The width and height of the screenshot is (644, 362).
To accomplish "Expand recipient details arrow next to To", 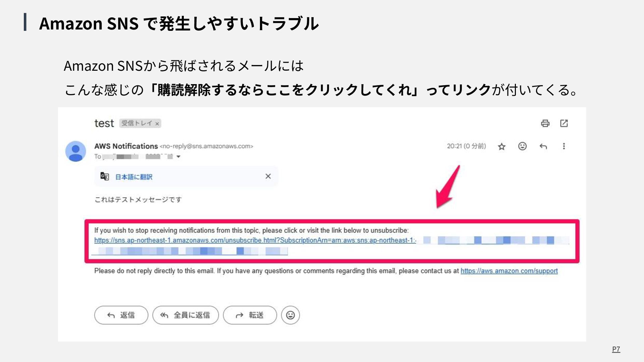I will coord(178,157).
